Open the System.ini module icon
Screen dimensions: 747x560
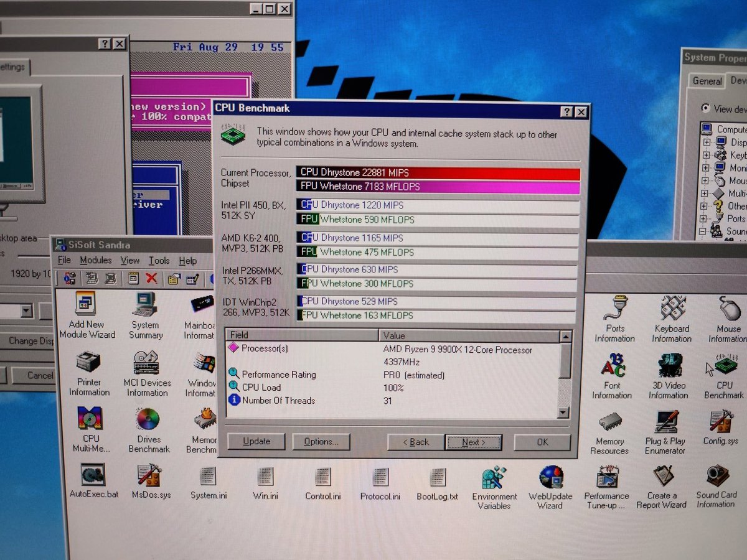click(208, 482)
